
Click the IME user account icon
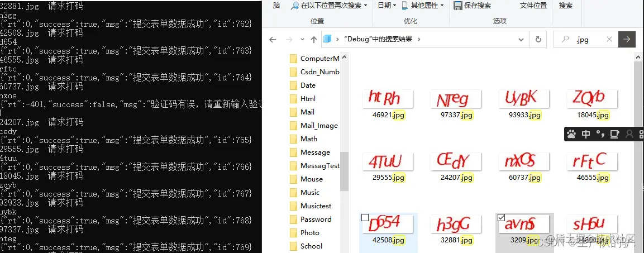coord(629,134)
